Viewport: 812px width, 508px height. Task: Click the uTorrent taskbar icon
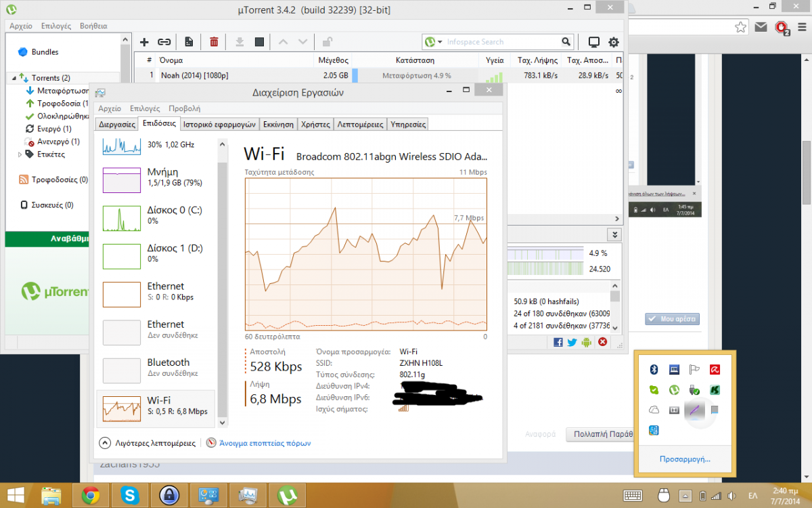pos(286,496)
